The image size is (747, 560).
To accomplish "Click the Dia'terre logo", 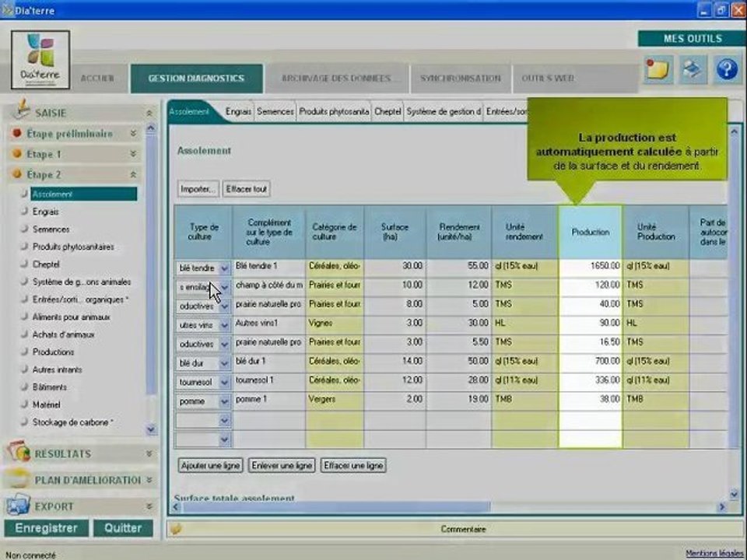I will pos(40,60).
